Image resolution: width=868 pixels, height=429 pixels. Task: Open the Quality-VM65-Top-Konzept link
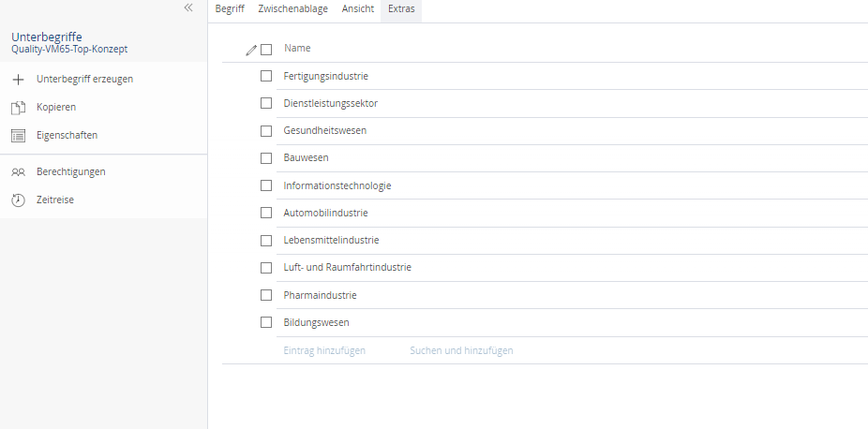tap(69, 49)
